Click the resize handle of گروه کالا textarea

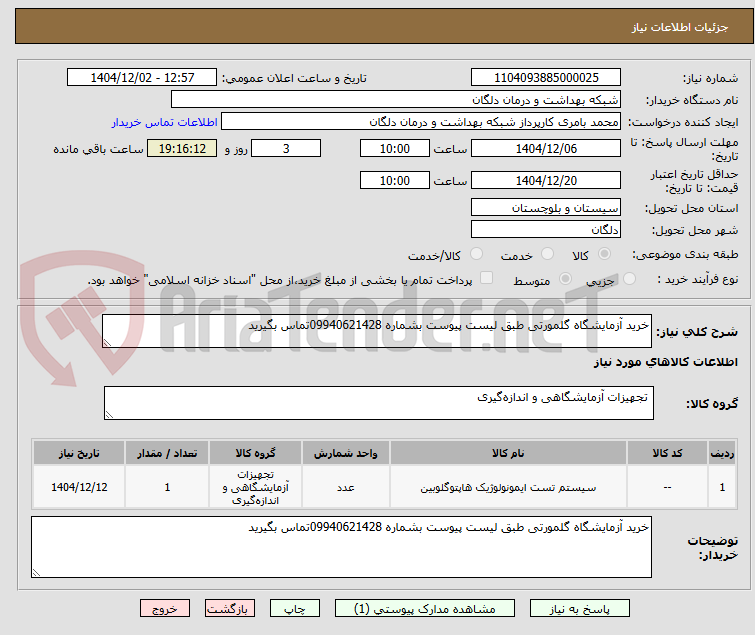tap(109, 415)
